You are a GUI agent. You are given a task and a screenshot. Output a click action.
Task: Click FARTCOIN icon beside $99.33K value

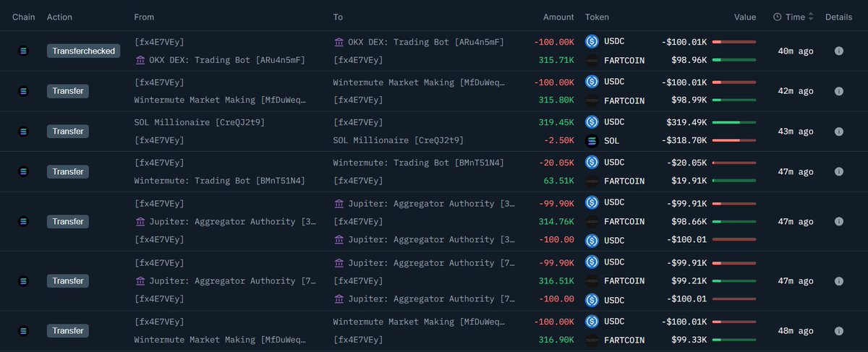(x=592, y=340)
